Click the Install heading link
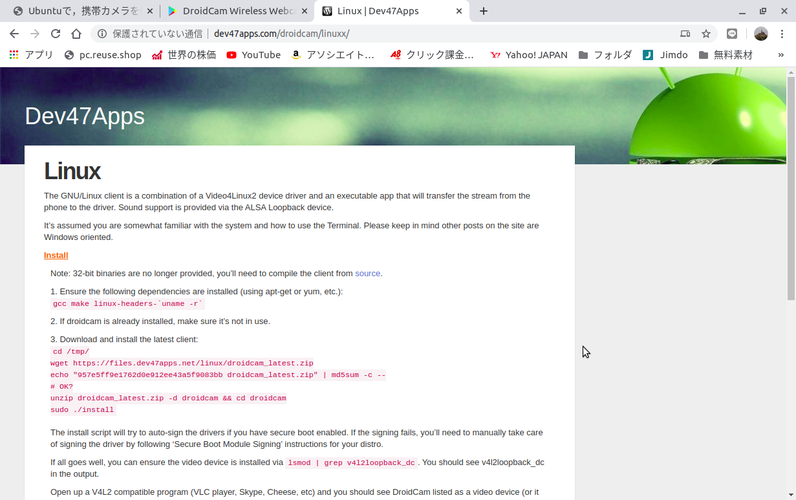 56,255
